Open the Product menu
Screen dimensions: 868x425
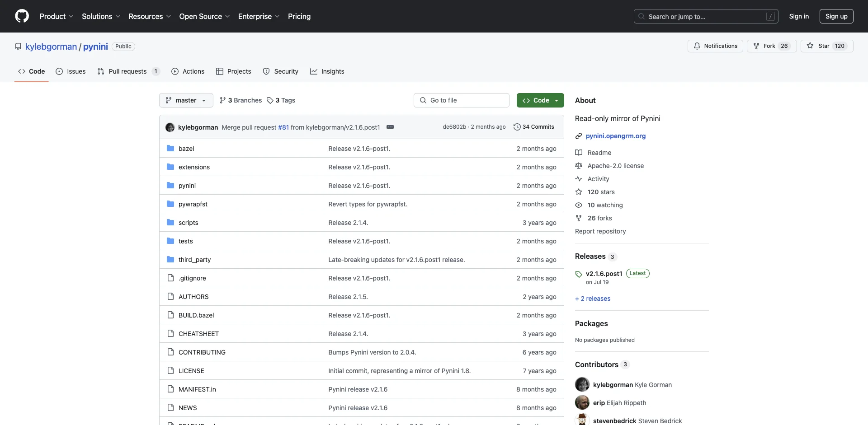(x=57, y=16)
